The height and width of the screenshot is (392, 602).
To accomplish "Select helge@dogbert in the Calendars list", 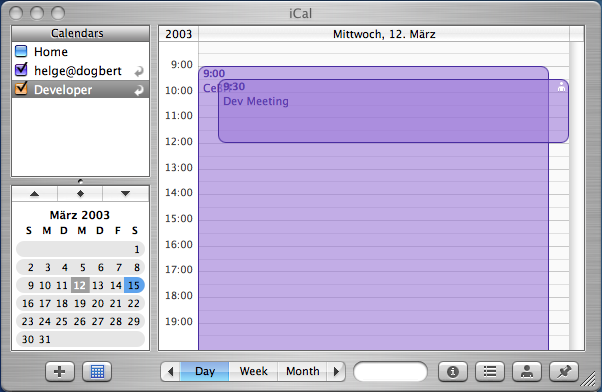I will [81, 71].
